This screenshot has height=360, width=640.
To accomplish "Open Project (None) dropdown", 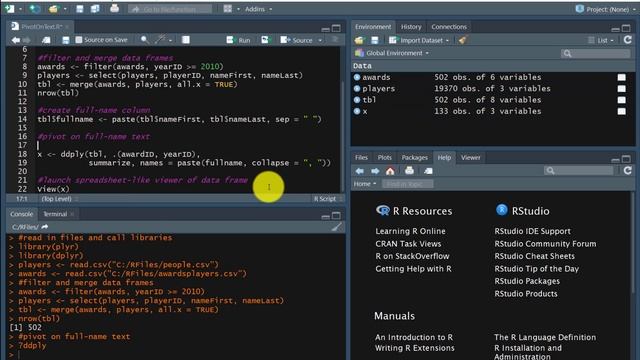I will (x=607, y=9).
